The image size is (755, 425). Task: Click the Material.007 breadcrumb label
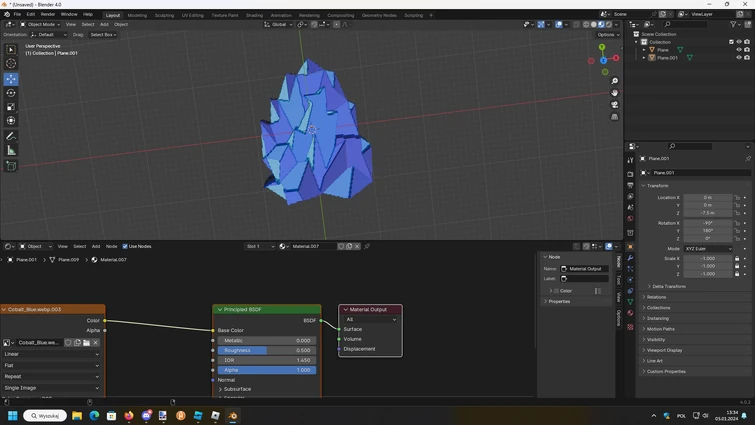(x=112, y=260)
